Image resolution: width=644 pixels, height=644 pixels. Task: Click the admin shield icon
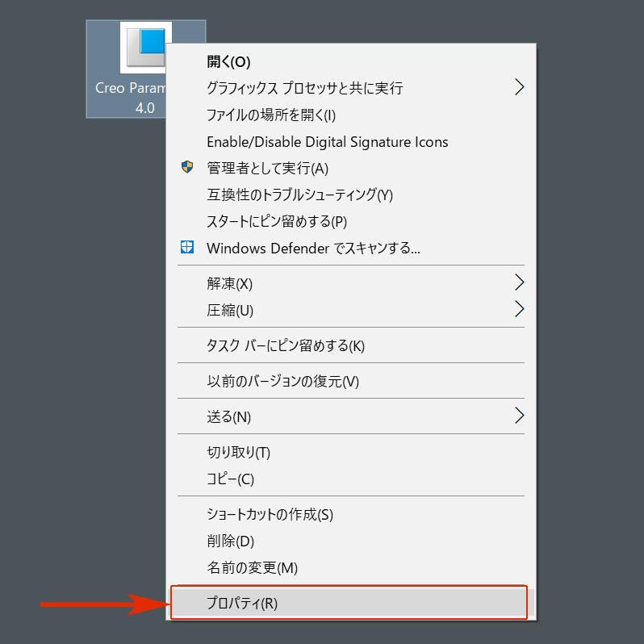point(187,168)
